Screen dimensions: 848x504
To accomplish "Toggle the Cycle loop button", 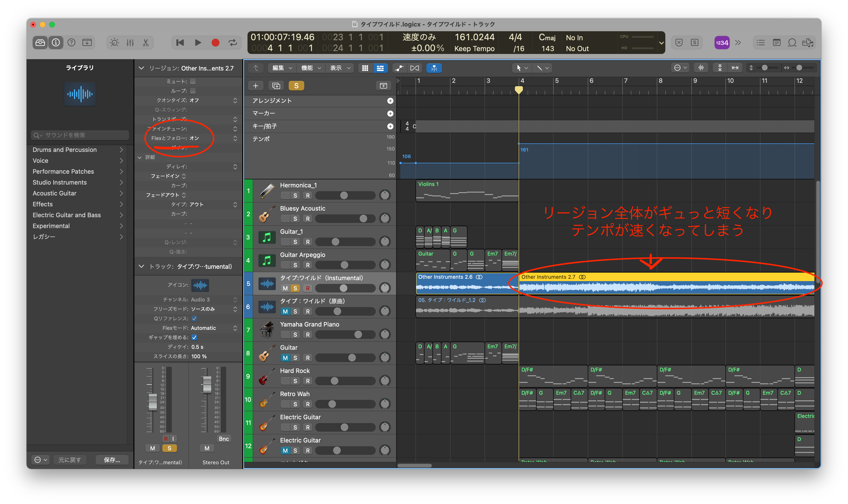I will (x=233, y=42).
